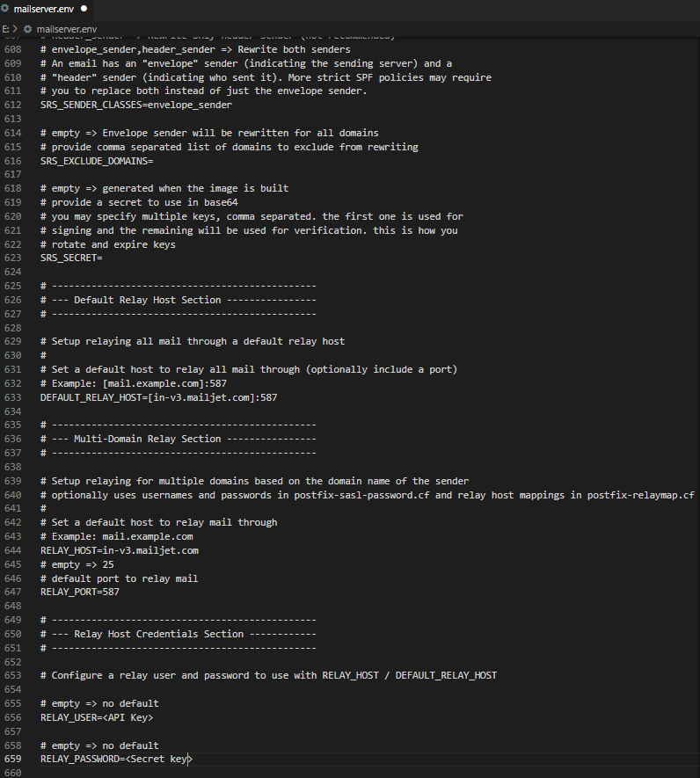This screenshot has height=778, width=700.
Task: Click line number 633 in the gutter
Action: pos(14,397)
